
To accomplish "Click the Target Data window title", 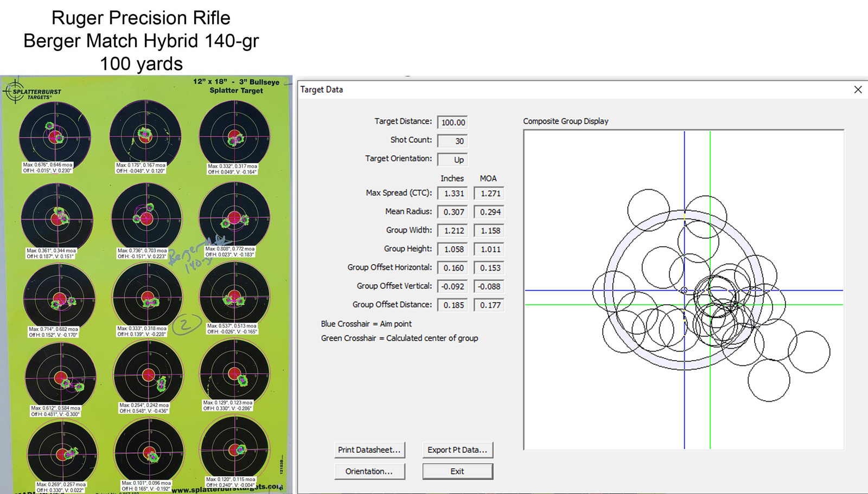I will pyautogui.click(x=322, y=89).
